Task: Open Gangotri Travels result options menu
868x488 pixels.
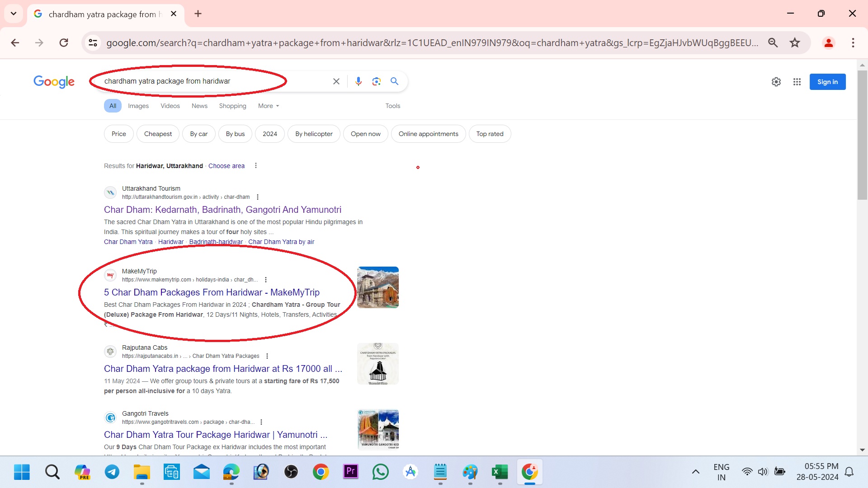Action: point(261,422)
